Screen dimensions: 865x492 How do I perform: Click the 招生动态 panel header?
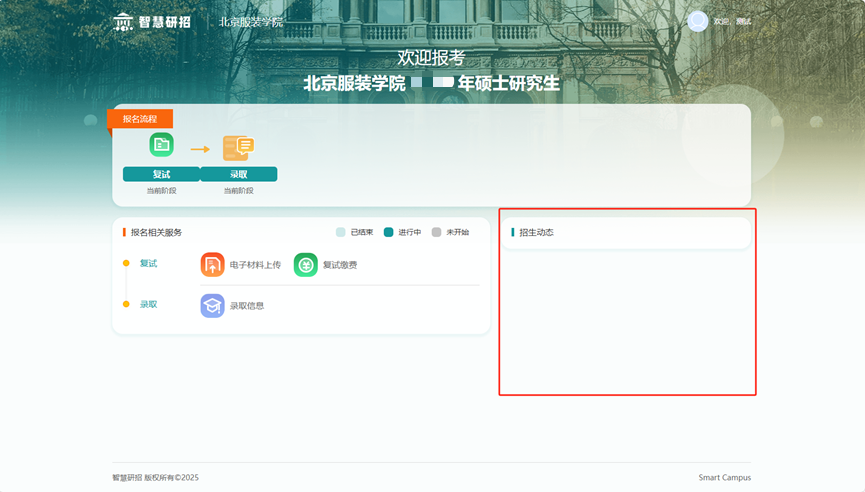point(536,232)
